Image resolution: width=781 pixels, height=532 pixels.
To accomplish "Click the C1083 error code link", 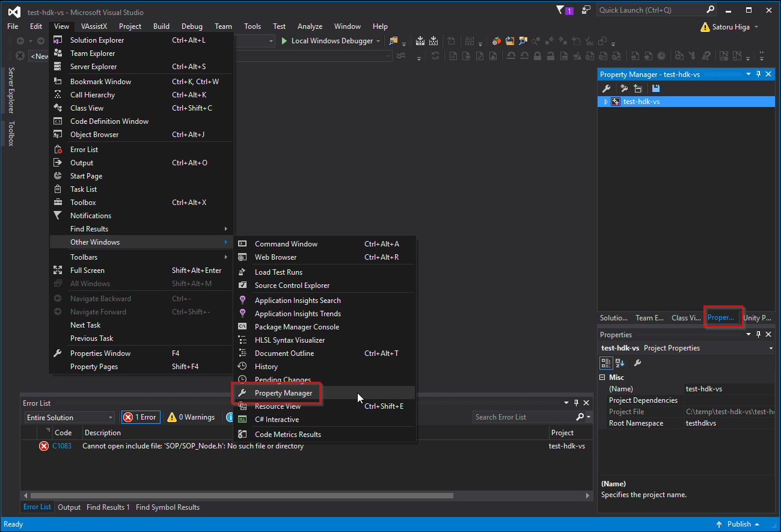I will point(62,446).
